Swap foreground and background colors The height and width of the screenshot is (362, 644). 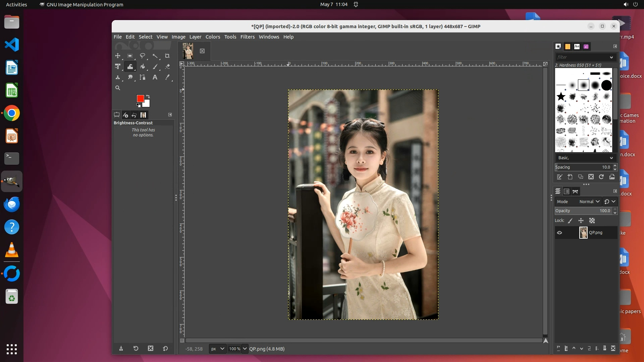148,97
